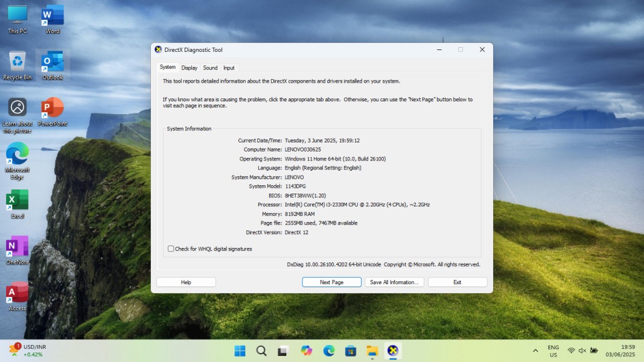Click System Model value 1143DPG

(x=295, y=186)
